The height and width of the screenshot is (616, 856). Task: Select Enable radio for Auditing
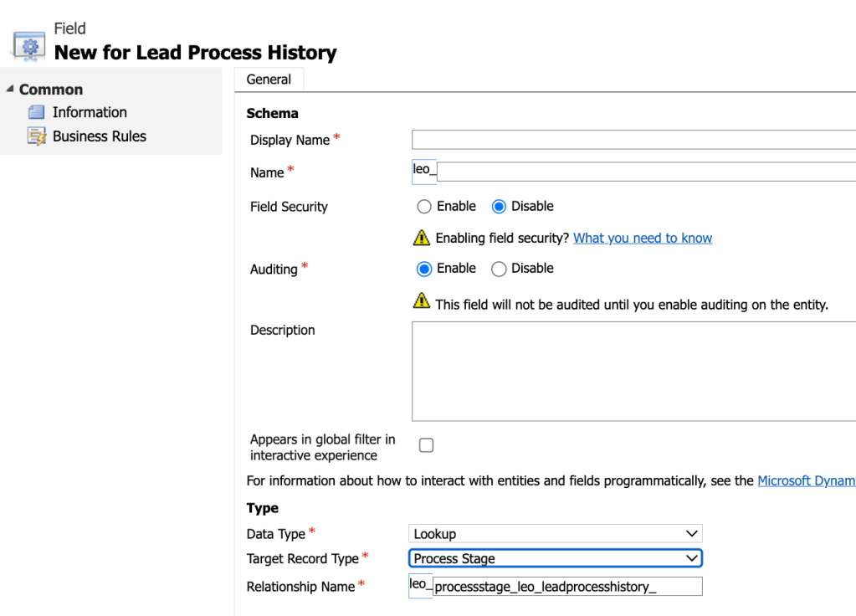coord(424,269)
